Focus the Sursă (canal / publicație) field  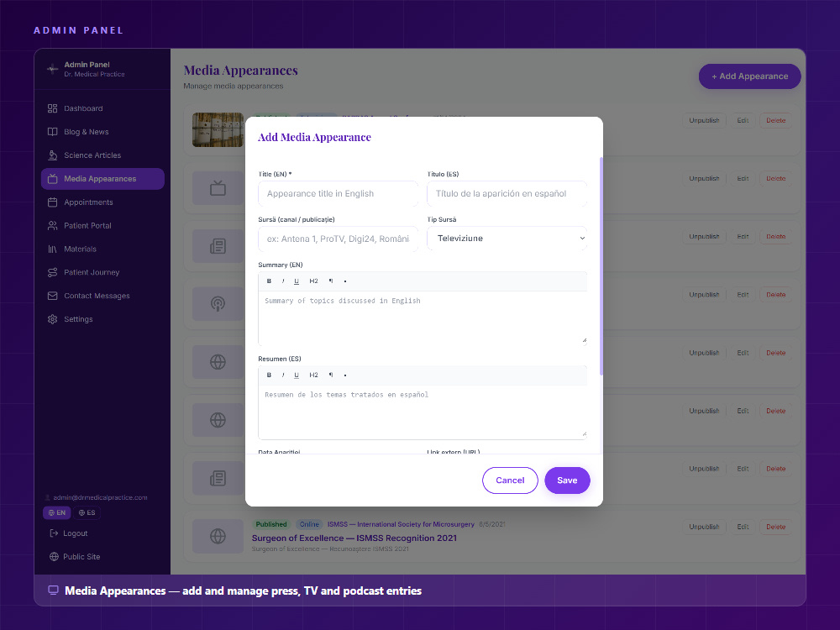(x=338, y=239)
